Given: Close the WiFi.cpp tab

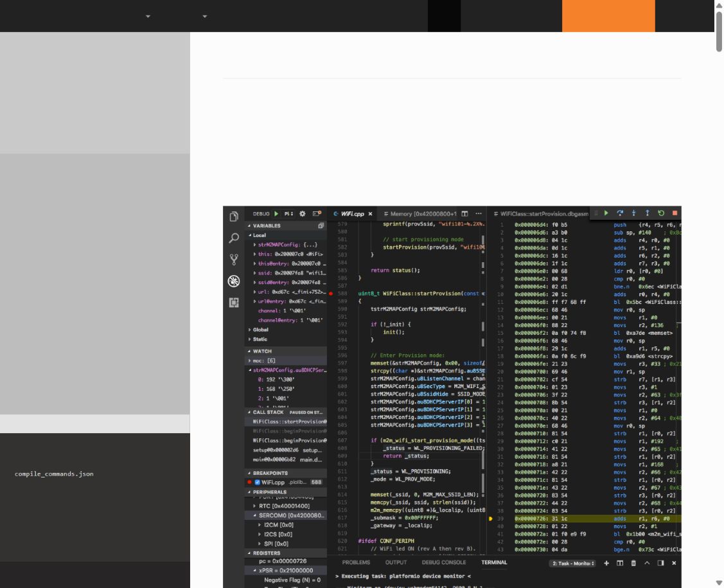Looking at the screenshot, I should (370, 214).
